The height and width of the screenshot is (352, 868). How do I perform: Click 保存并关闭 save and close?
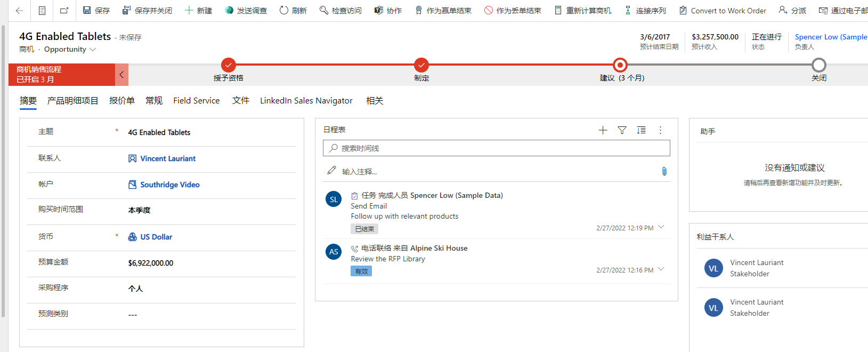[x=147, y=10]
